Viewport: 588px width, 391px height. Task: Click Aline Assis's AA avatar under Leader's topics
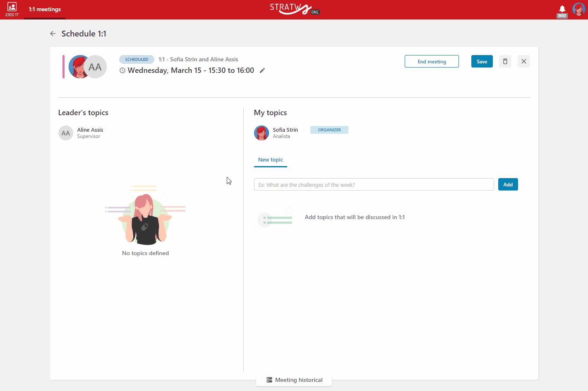click(66, 133)
